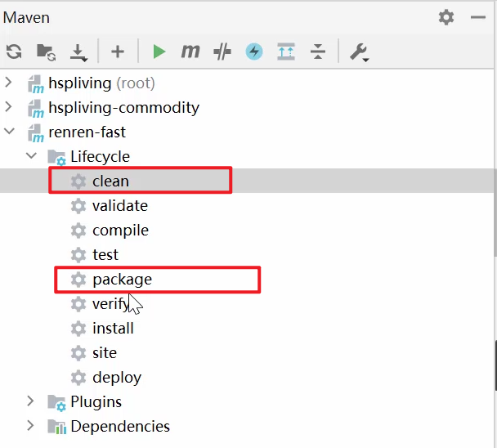Screen dimensions: 497x448
Task: Click the Maven panel title
Action: click(26, 17)
